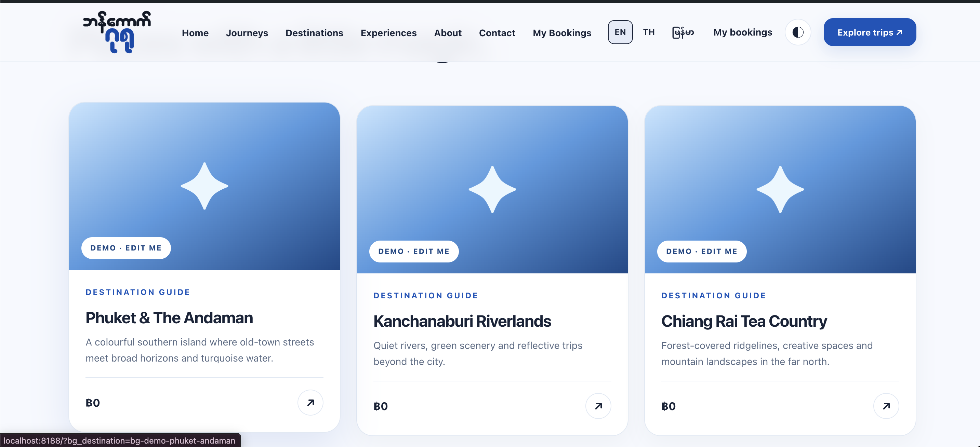Open the Kanchanaburi Riverlands title
Viewport: 980px width, 447px height.
(x=462, y=322)
